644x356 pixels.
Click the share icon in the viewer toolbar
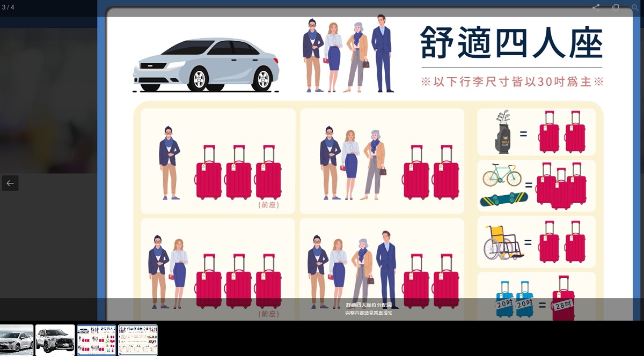tap(596, 8)
